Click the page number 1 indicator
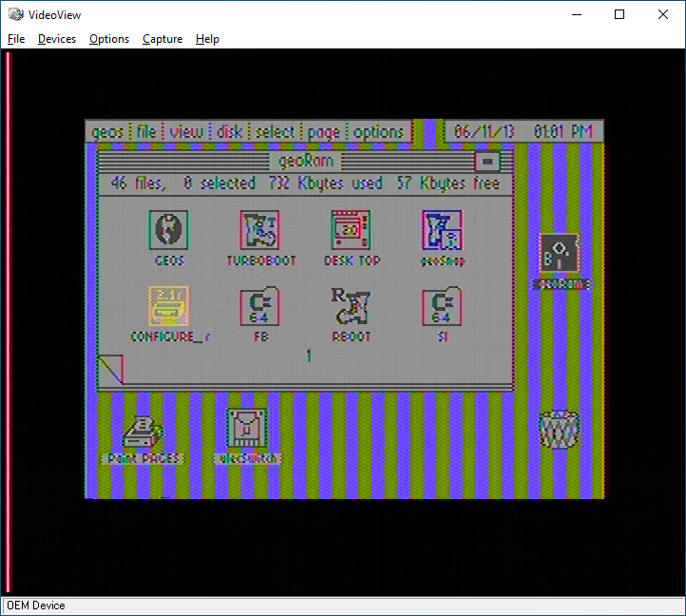The image size is (686, 616). click(x=309, y=356)
